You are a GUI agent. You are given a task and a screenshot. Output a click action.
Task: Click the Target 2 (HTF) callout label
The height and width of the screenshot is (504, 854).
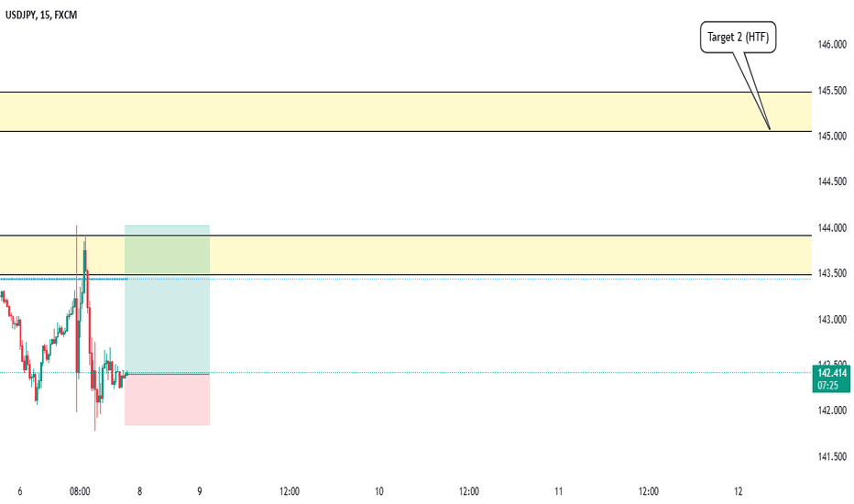pos(738,37)
